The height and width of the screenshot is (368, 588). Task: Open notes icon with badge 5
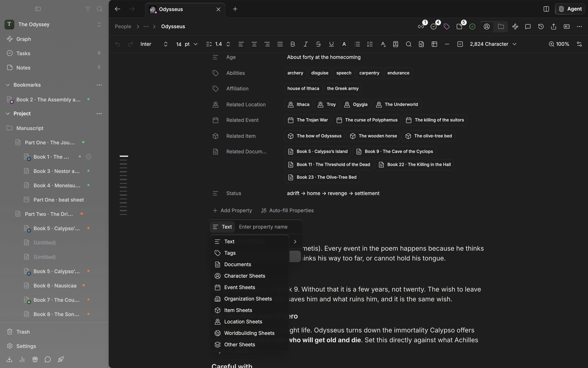click(459, 27)
